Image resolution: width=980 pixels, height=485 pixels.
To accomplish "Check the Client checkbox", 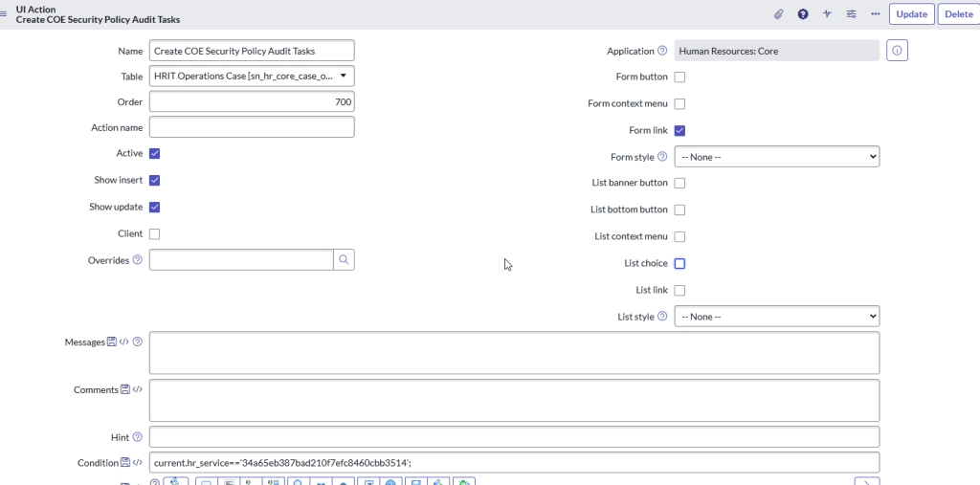I will pyautogui.click(x=154, y=233).
